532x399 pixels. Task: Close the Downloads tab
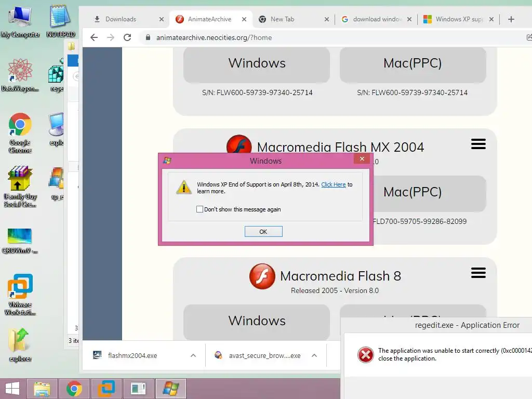pyautogui.click(x=162, y=19)
